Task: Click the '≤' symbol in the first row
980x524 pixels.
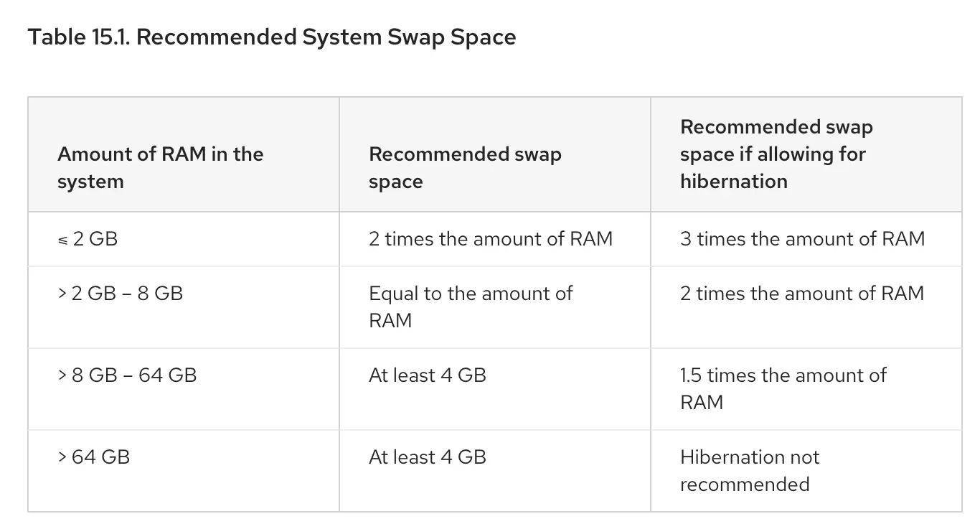Action: point(63,240)
